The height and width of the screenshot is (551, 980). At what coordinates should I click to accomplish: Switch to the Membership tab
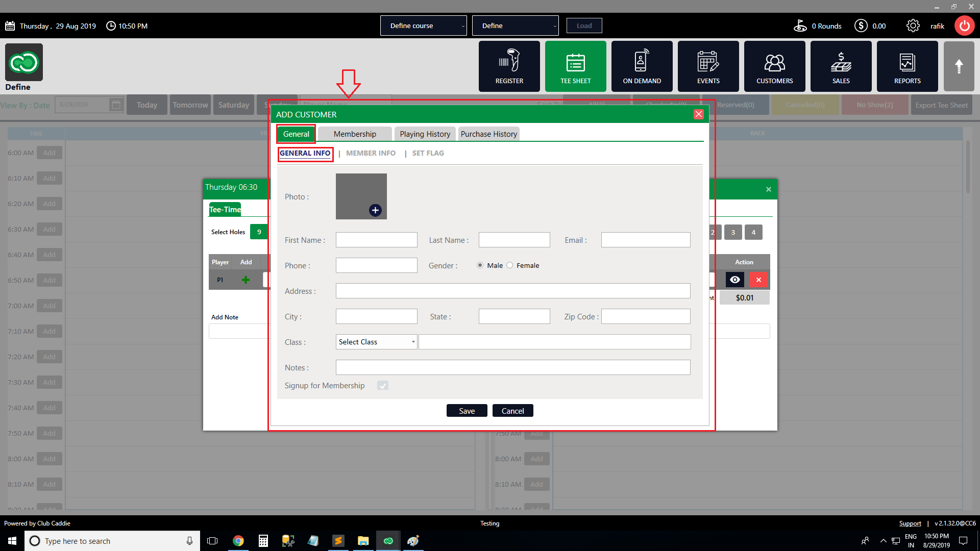tap(355, 134)
